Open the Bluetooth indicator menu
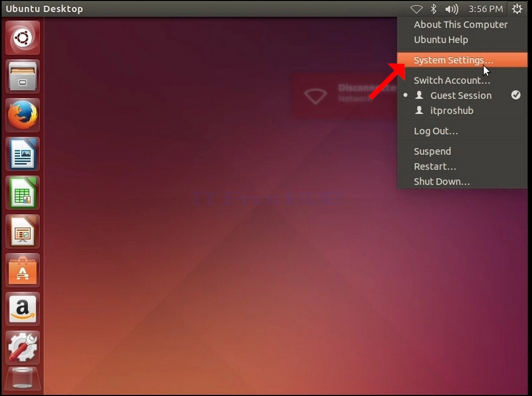 click(x=434, y=9)
